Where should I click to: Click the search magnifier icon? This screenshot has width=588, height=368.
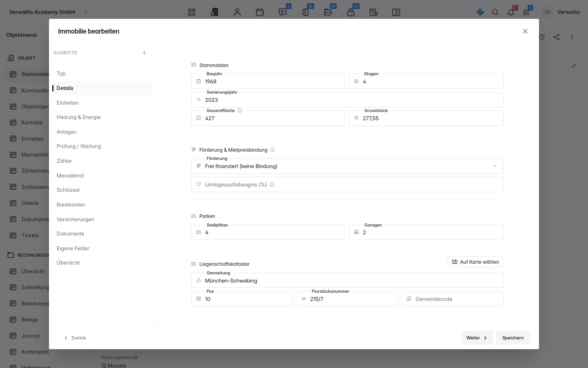pyautogui.click(x=495, y=12)
